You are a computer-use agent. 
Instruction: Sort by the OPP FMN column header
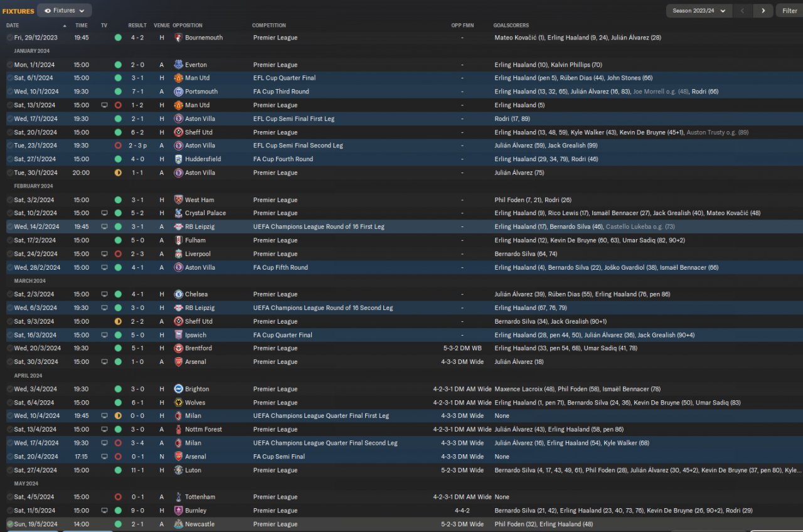click(462, 26)
